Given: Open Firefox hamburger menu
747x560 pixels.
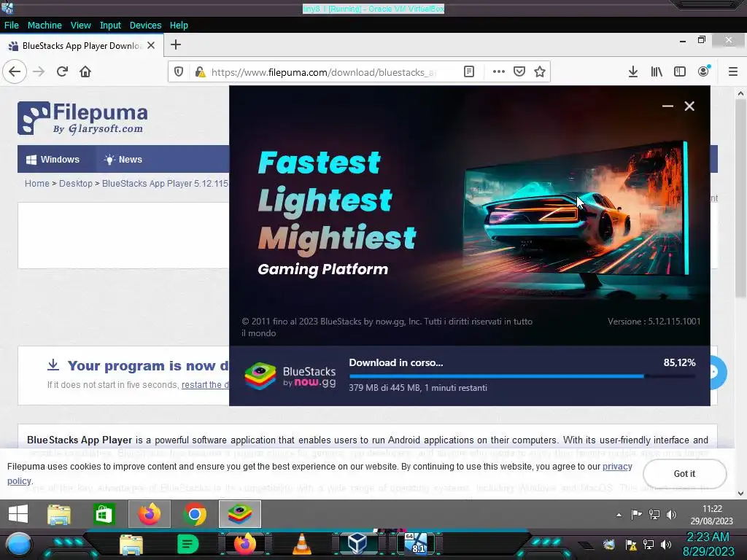Looking at the screenshot, I should pos(733,72).
